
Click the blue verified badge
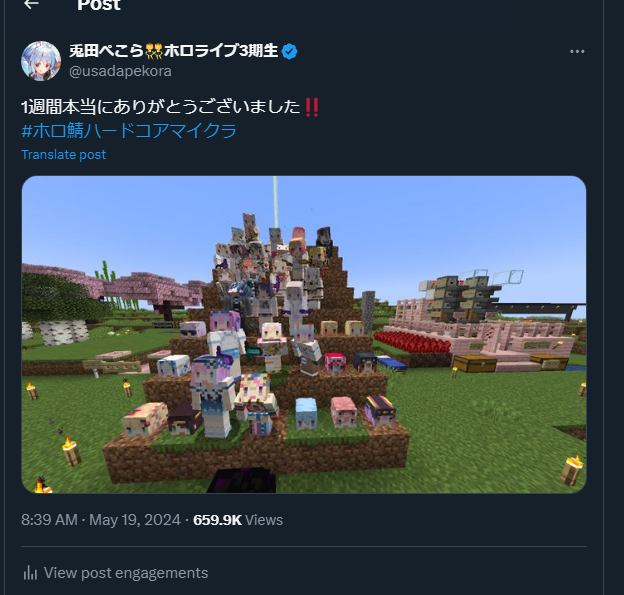(x=289, y=51)
